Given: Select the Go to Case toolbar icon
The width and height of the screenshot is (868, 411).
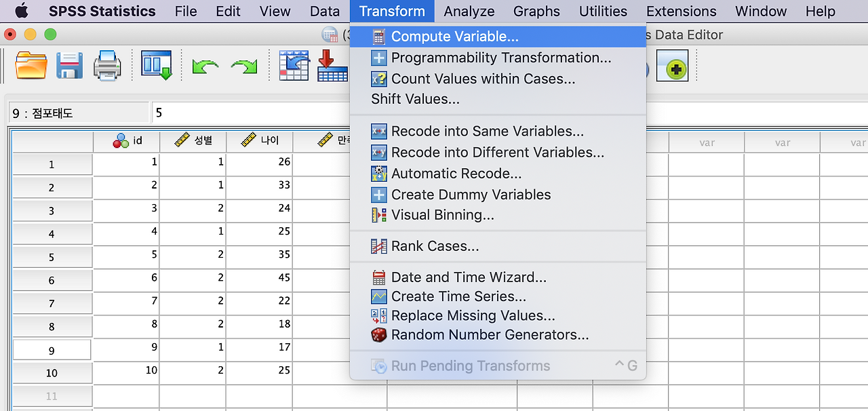Looking at the screenshot, I should point(294,66).
